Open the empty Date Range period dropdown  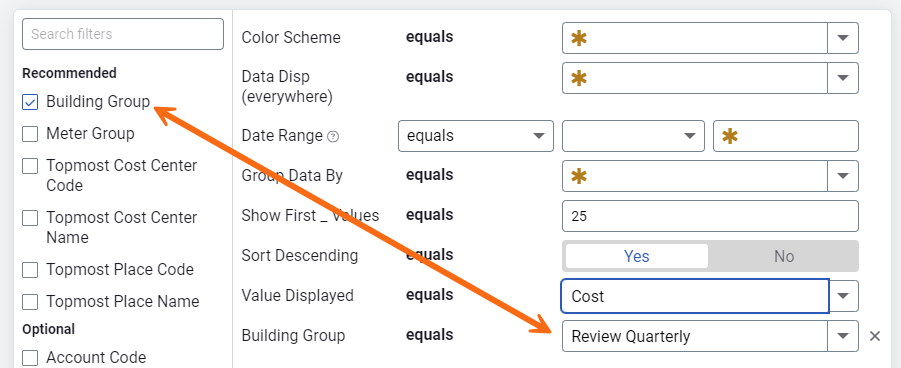[633, 136]
